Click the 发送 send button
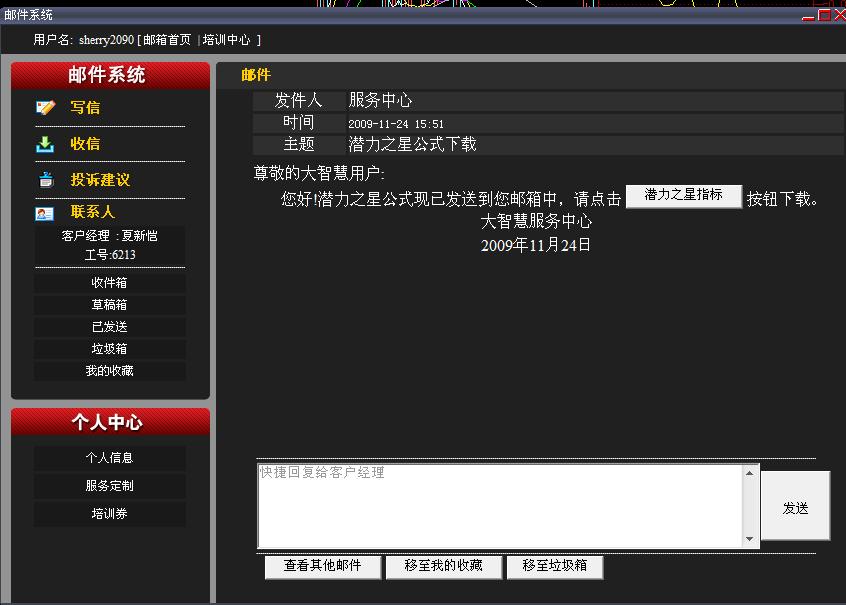The width and height of the screenshot is (846, 605). pyautogui.click(x=795, y=507)
